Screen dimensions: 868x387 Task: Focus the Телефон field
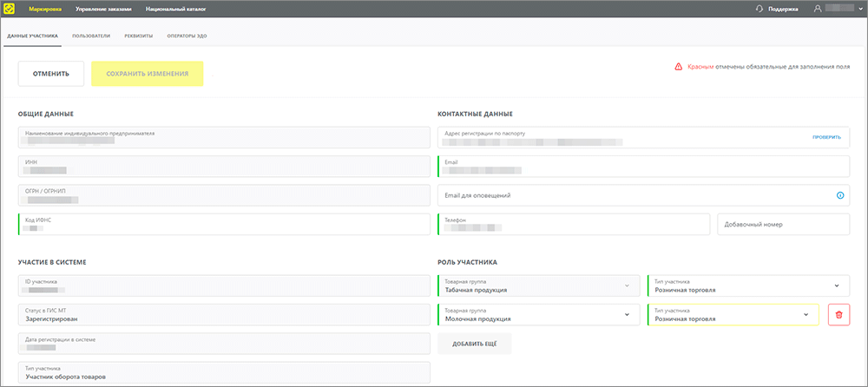[574, 224]
